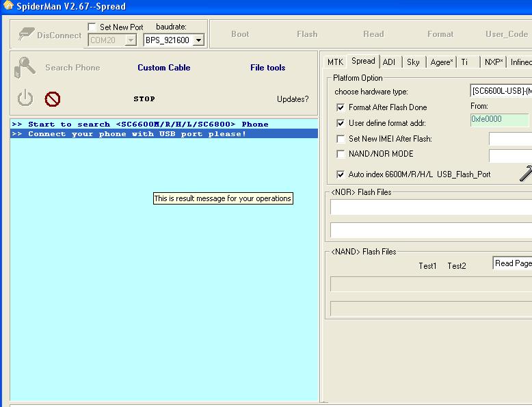Image resolution: width=532 pixels, height=407 pixels.
Task: Click the power button icon
Action: click(x=25, y=99)
